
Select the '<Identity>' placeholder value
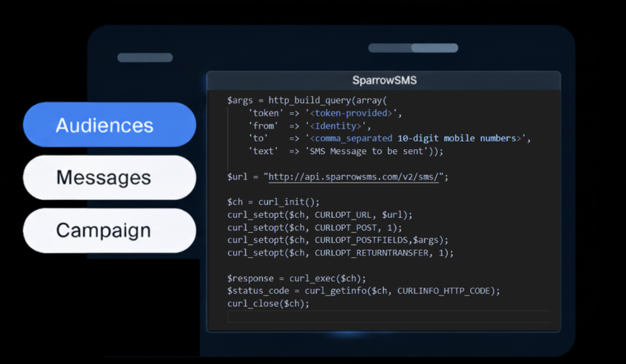click(335, 126)
